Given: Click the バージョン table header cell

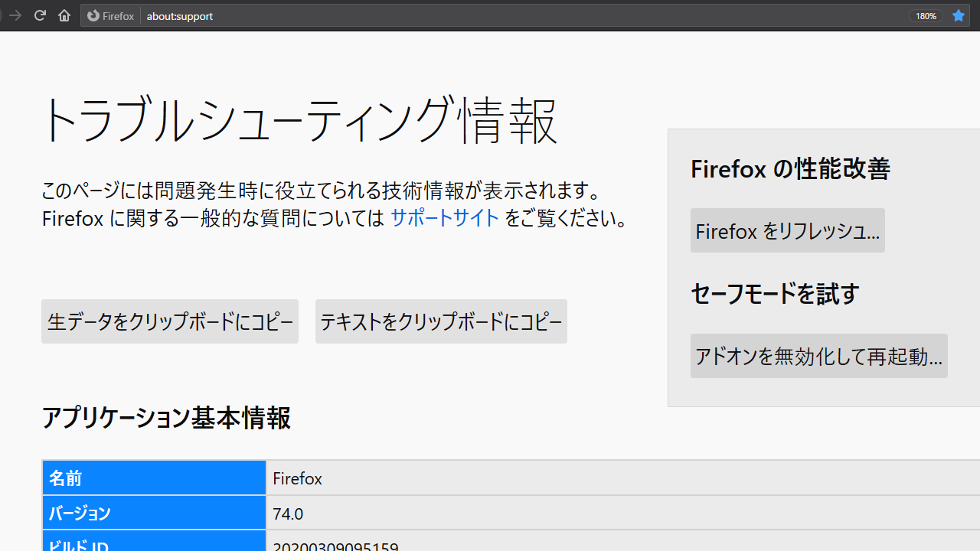Looking at the screenshot, I should (154, 513).
